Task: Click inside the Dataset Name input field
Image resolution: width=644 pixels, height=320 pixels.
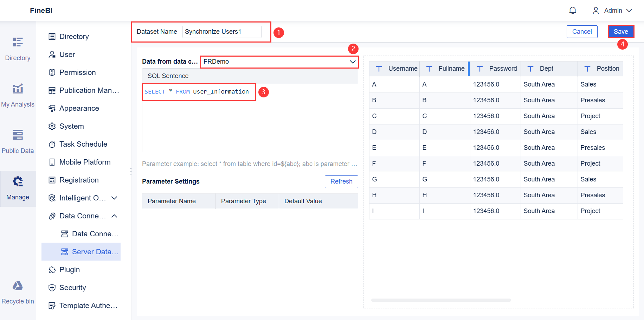Action: pos(221,32)
